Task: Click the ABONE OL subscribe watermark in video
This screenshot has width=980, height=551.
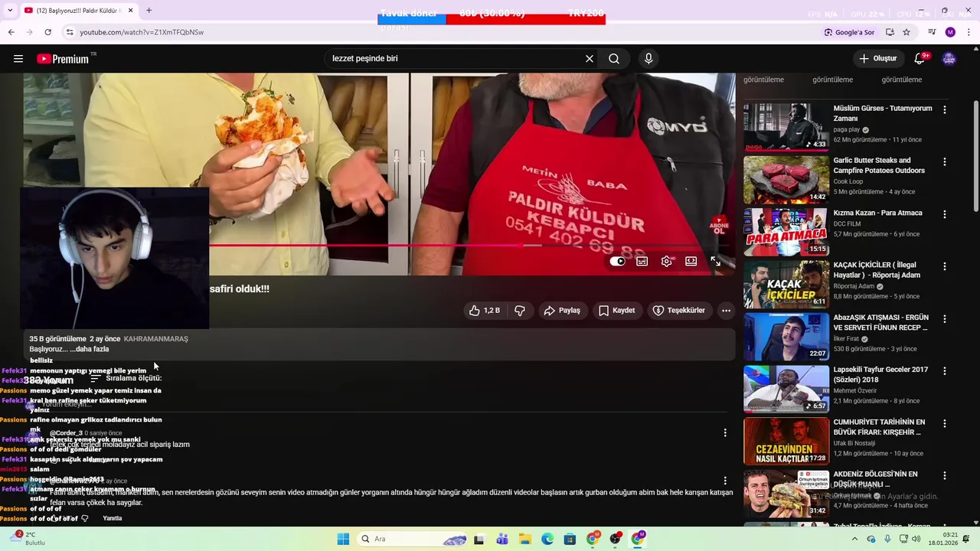Action: [719, 226]
